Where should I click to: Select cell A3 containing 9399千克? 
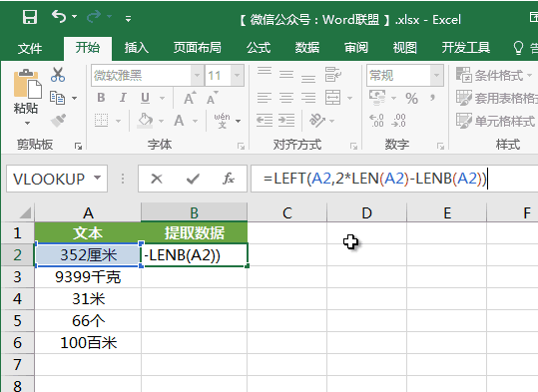[x=88, y=276]
